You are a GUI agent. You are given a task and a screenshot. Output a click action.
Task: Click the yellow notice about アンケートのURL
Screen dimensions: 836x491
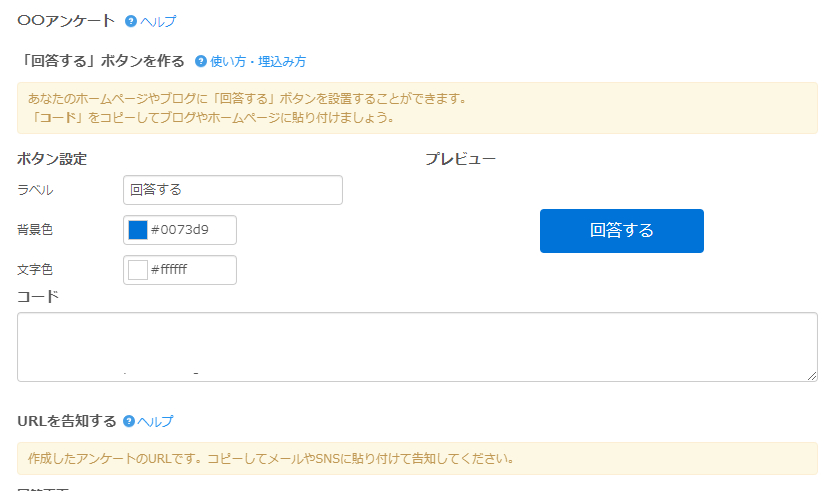click(x=417, y=459)
